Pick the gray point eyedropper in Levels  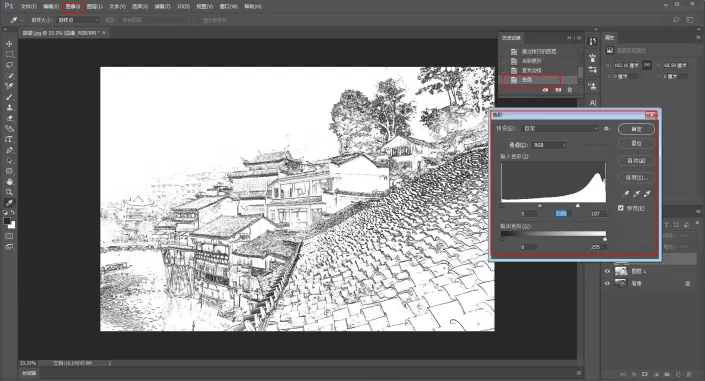coord(636,194)
